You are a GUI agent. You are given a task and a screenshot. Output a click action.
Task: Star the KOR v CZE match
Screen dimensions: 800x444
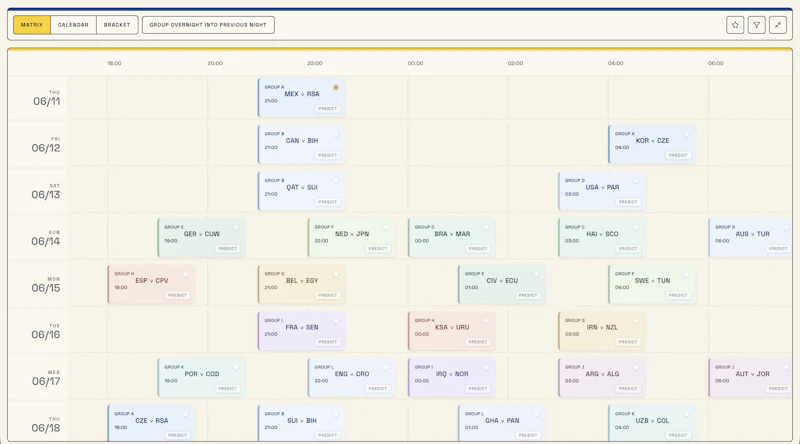686,134
